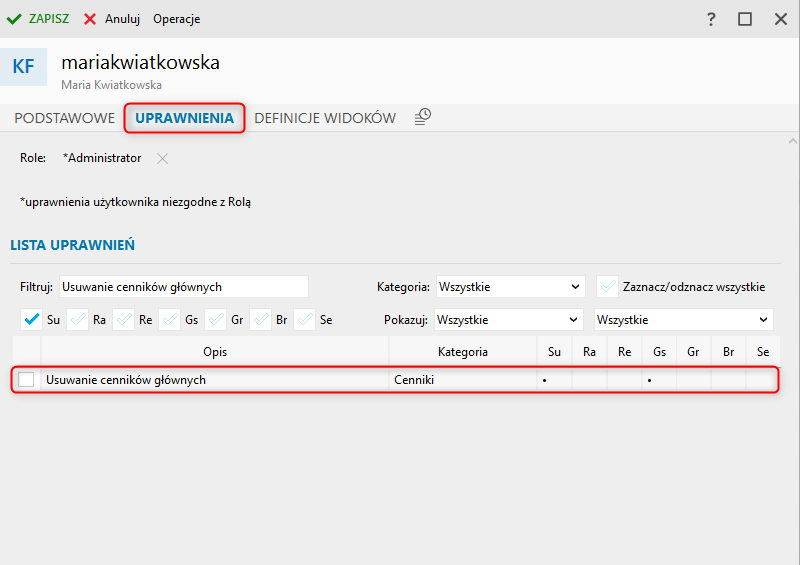Click the ZAPISZ save button
The image size is (800, 565).
(37, 19)
